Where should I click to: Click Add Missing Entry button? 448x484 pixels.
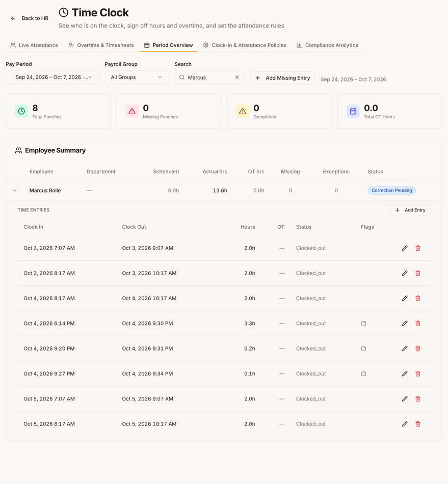(x=282, y=78)
